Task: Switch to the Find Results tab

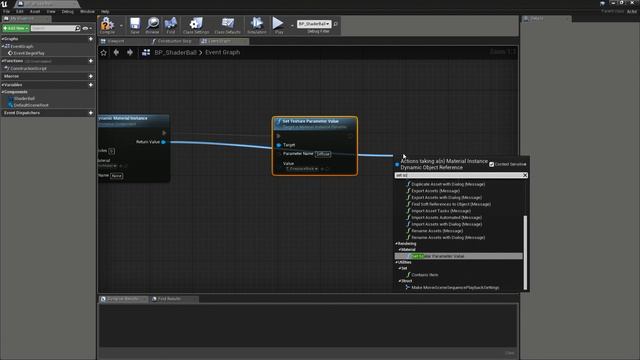Action: [174, 299]
